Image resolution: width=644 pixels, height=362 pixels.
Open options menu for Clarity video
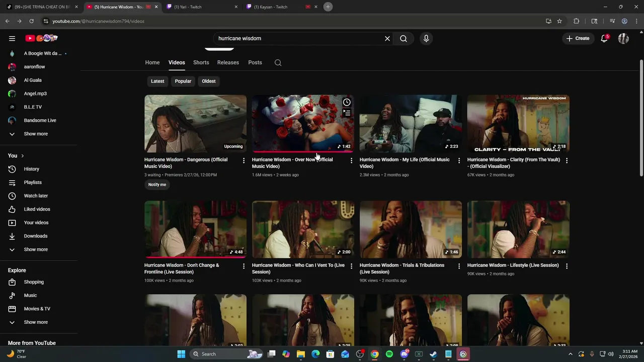pyautogui.click(x=567, y=160)
